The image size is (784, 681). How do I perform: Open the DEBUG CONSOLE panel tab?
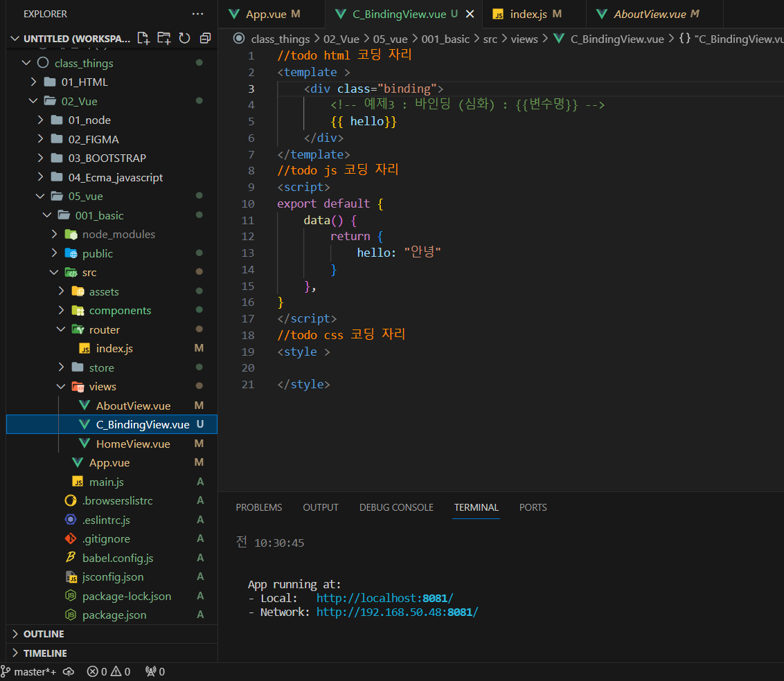click(x=396, y=507)
